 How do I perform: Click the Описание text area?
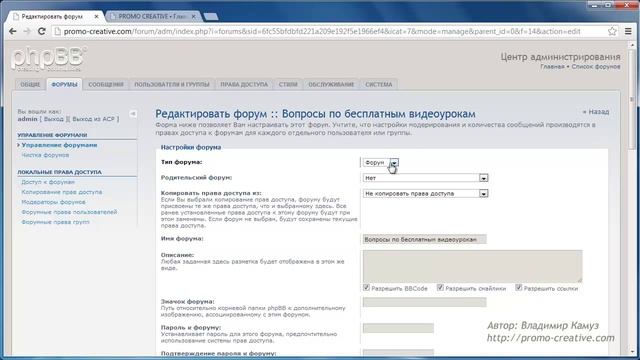[x=473, y=266]
